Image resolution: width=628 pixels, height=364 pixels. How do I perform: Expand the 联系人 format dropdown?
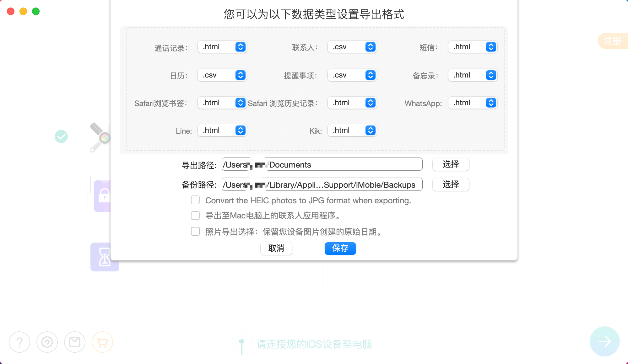352,47
